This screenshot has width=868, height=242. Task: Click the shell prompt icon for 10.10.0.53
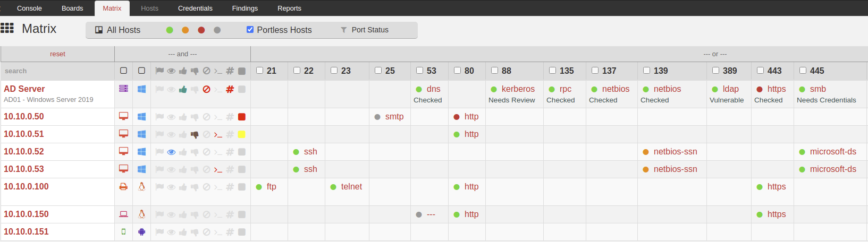pos(218,169)
